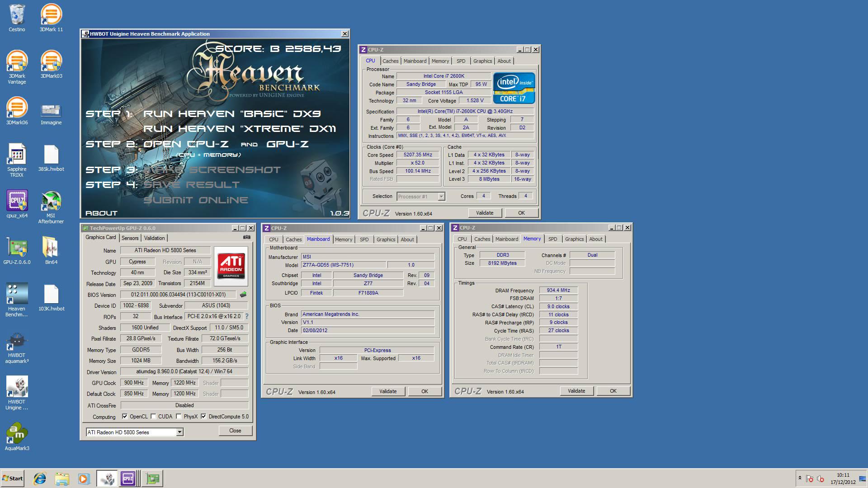This screenshot has height=488, width=868.
Task: Expand the ATI Radeon HD 5800 Series dropdown
Action: click(x=179, y=432)
